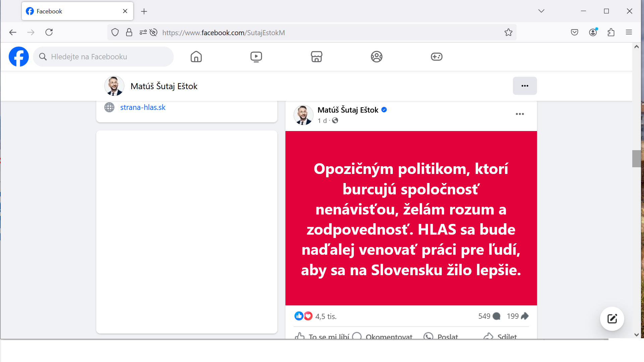Open Facebook Home icon
This screenshot has width=644, height=362.
196,57
